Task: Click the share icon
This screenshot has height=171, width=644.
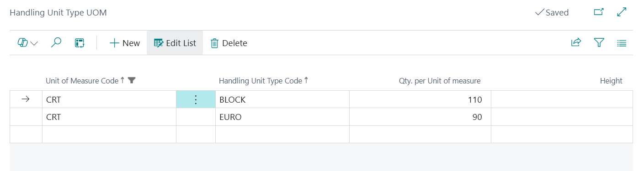Action: [x=576, y=43]
